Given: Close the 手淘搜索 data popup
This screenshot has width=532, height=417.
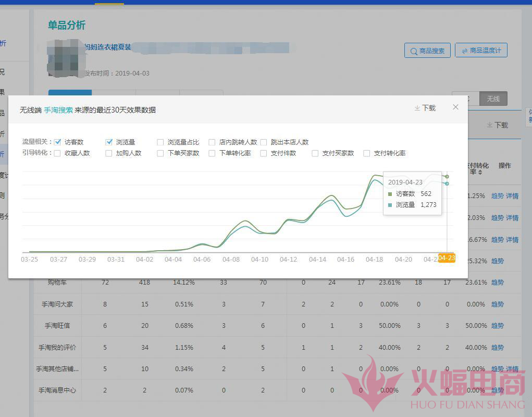Looking at the screenshot, I should click(455, 107).
